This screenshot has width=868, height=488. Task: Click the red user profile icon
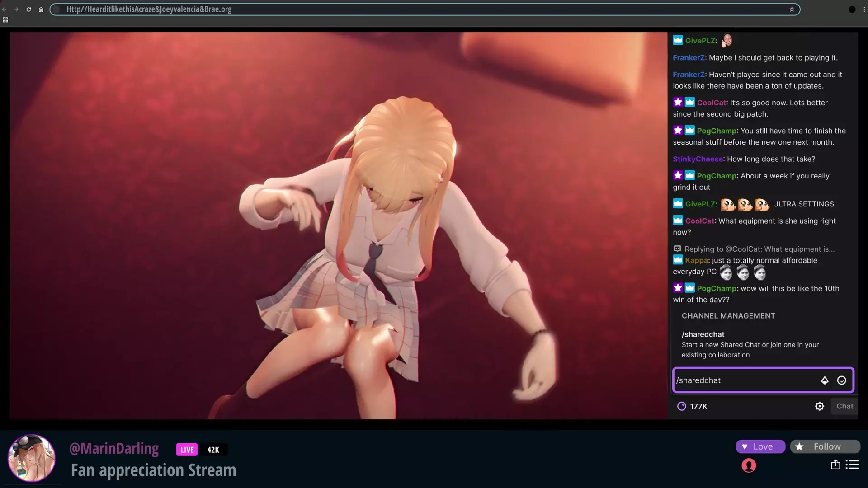pos(749,465)
